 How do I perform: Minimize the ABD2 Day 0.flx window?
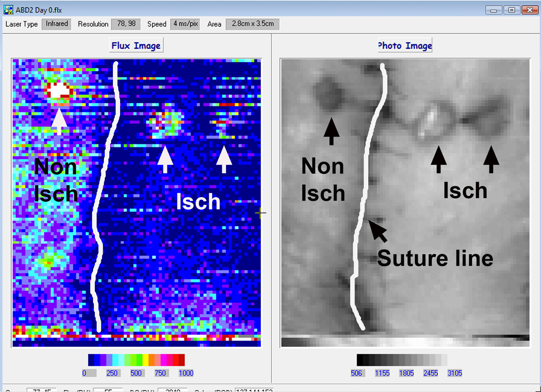point(493,10)
